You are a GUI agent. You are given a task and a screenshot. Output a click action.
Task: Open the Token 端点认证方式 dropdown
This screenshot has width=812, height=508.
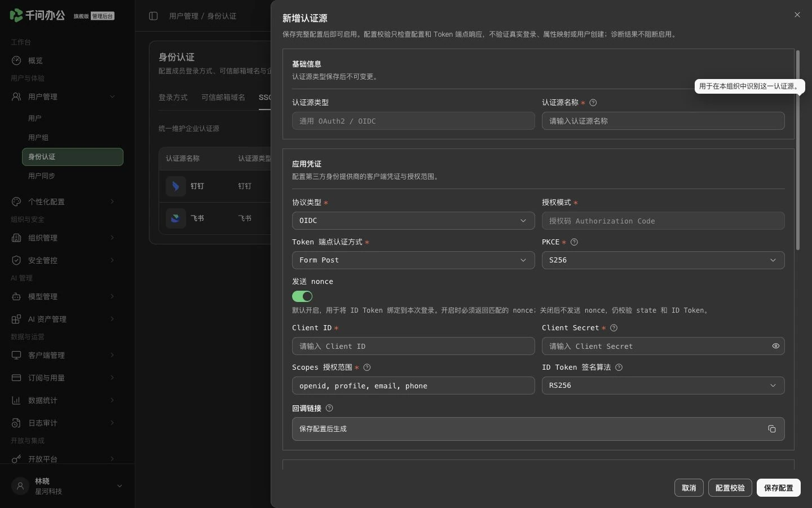[413, 260]
